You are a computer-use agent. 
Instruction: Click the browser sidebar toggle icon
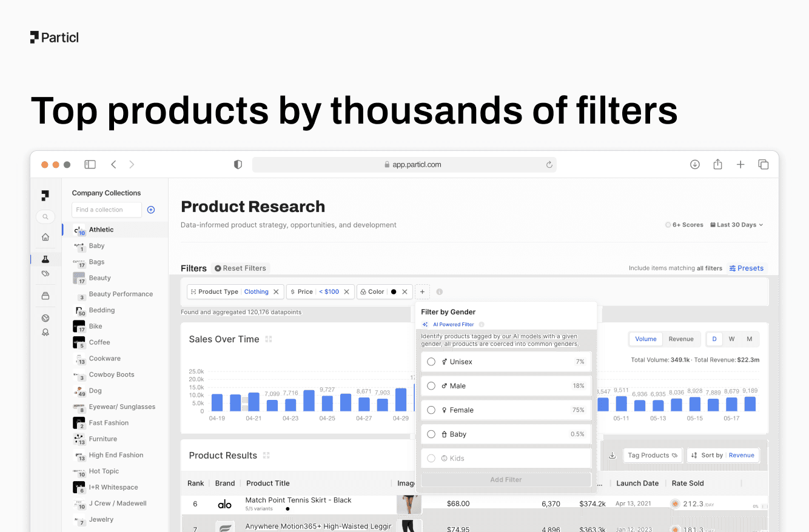90,164
